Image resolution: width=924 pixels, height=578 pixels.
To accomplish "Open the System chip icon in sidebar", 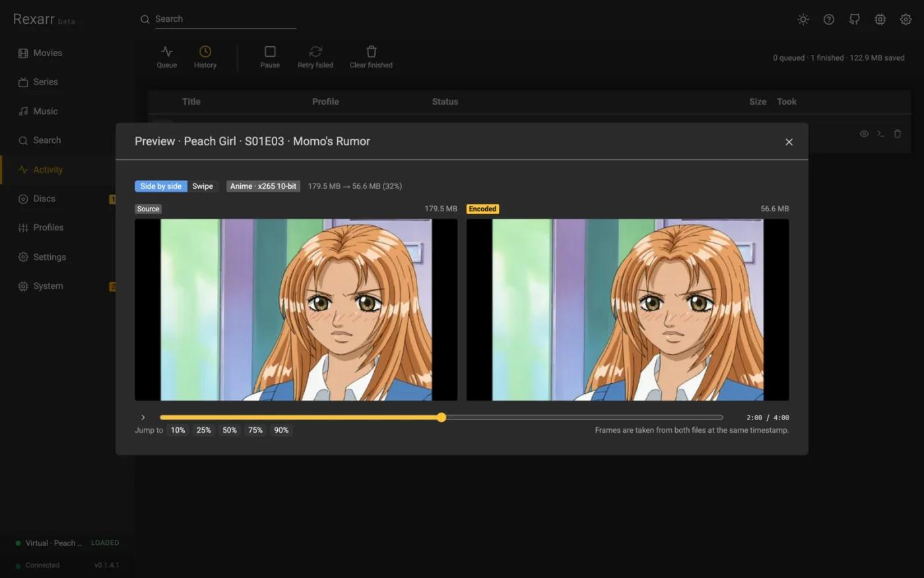I will click(x=23, y=286).
